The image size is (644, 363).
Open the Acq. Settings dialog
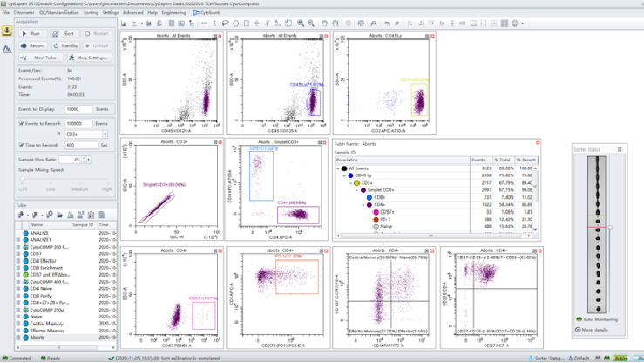(x=90, y=58)
